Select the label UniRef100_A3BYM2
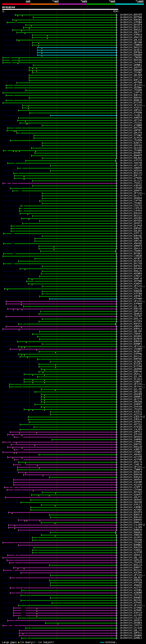Screen dimensions: 146x644 [131, 186]
